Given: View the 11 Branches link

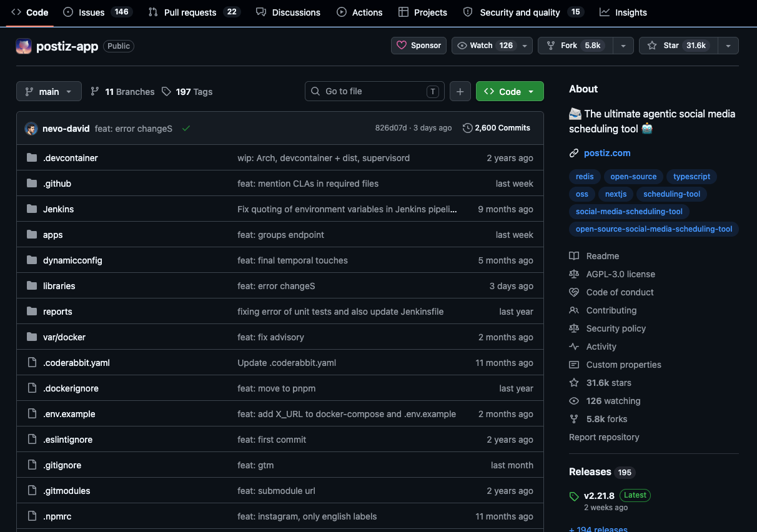Looking at the screenshot, I should [x=122, y=92].
